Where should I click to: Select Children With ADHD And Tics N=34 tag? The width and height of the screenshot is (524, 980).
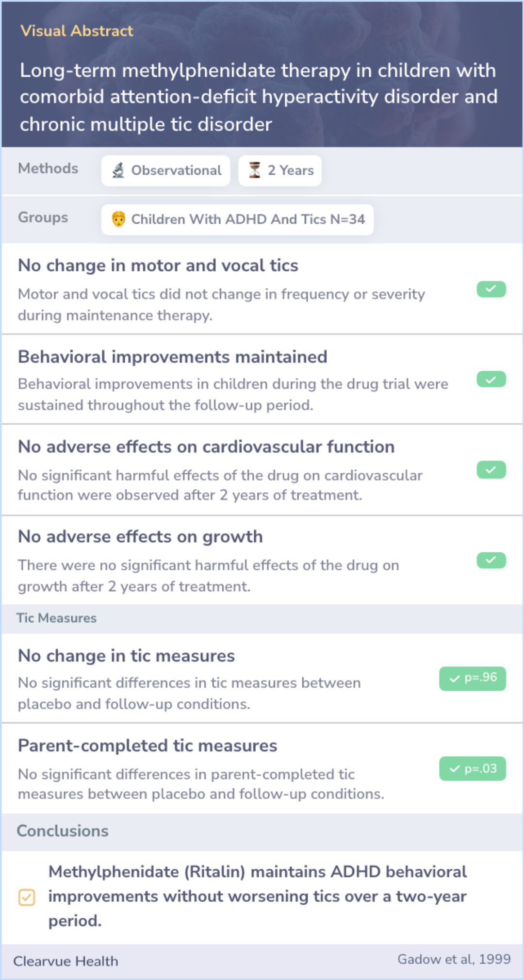(237, 219)
